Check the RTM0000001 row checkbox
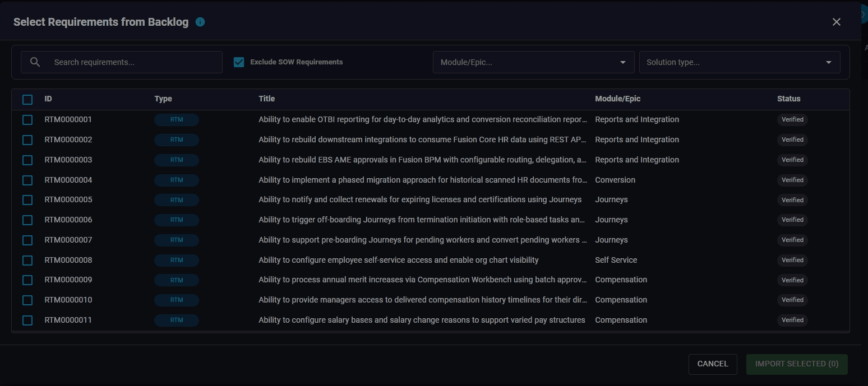 coord(27,120)
